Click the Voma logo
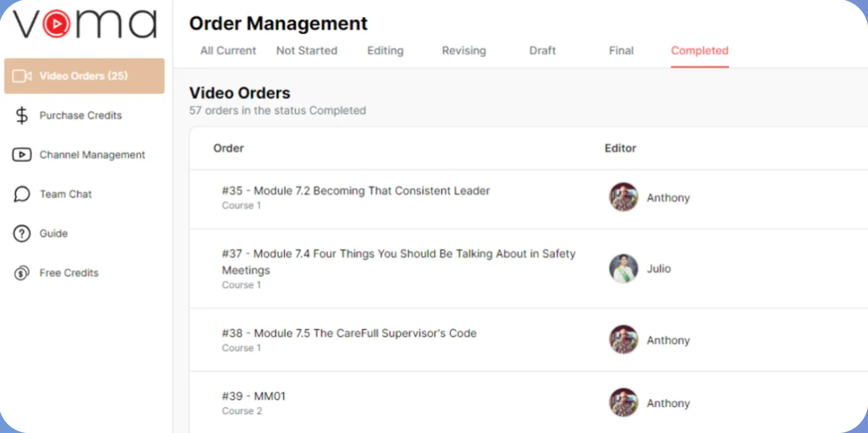The image size is (868, 433). point(85,24)
